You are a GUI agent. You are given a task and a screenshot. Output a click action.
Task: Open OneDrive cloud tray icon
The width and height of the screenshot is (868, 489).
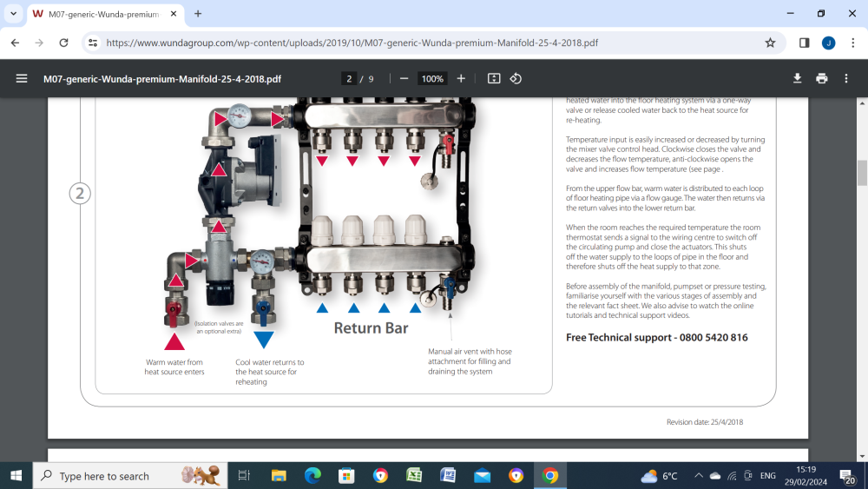point(715,476)
